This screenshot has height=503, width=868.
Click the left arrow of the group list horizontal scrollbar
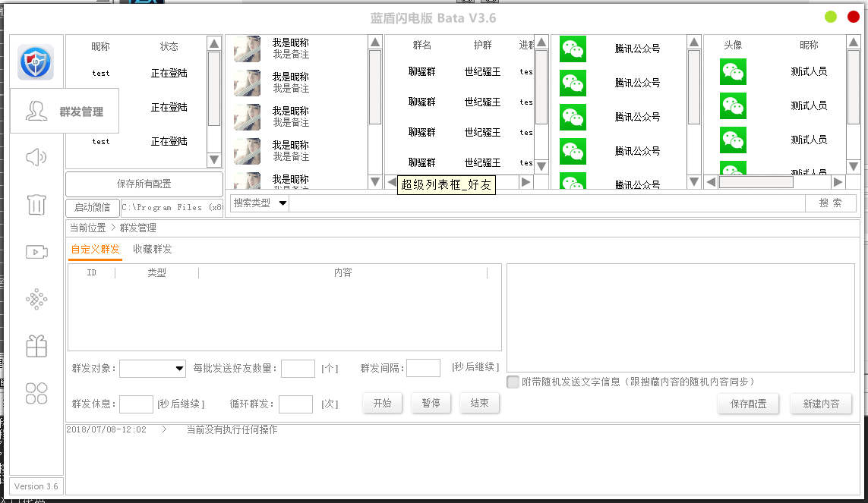pos(392,182)
